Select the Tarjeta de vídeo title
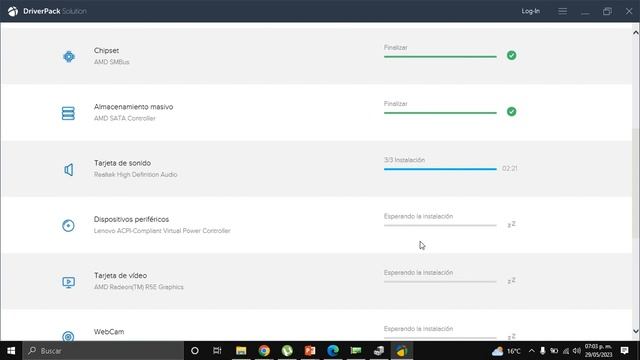Viewport: 640px width, 360px height. tap(120, 276)
